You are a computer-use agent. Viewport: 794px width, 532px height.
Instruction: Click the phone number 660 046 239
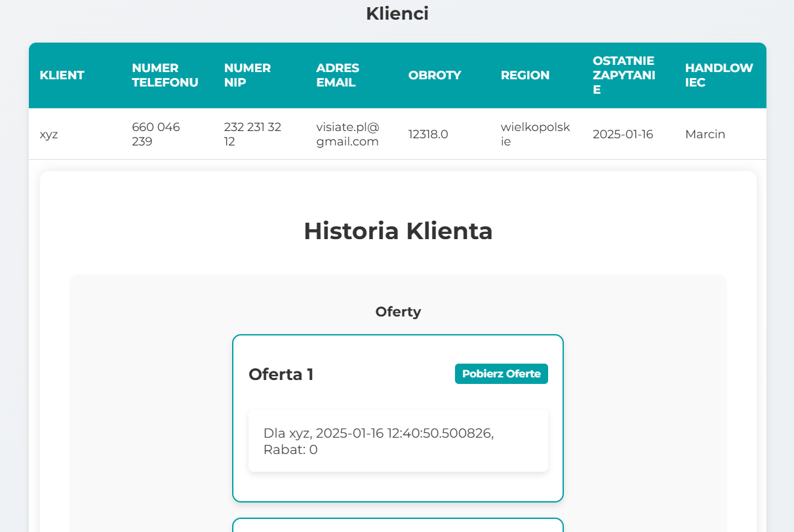156,134
